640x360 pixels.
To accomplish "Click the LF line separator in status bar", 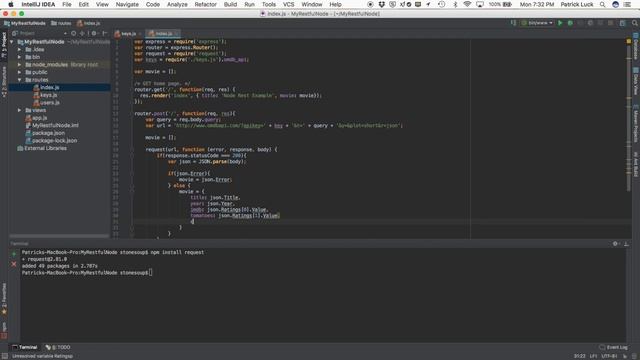I will 593,356.
